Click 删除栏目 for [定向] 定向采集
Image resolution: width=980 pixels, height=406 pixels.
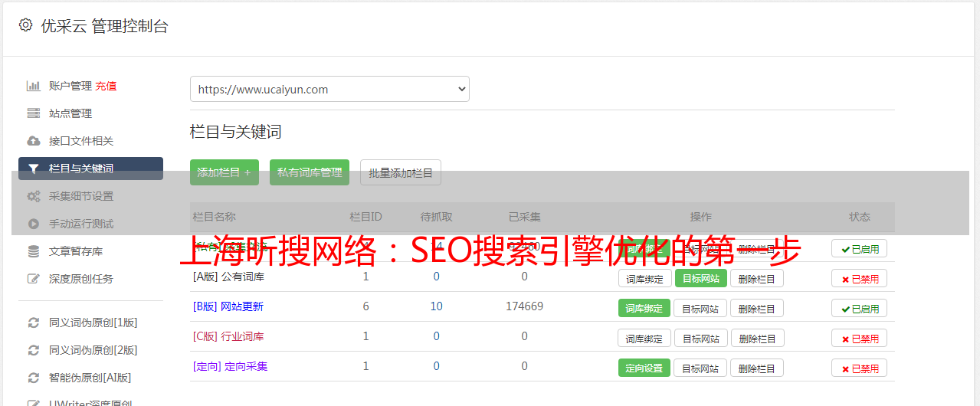(x=756, y=368)
